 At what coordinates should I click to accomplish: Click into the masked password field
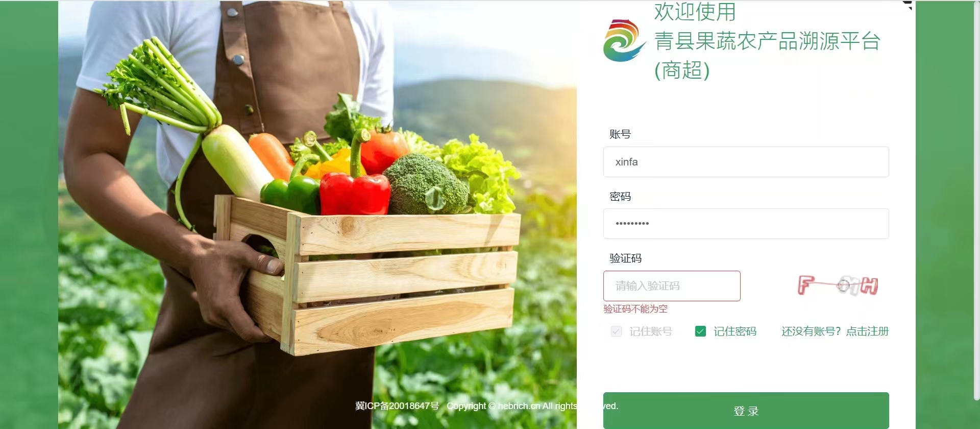[x=746, y=224]
